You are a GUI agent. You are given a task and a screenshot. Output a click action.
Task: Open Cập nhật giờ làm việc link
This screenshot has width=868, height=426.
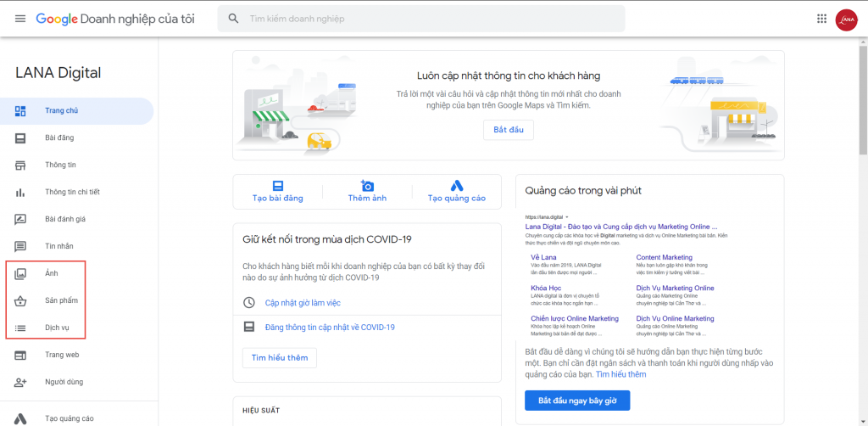coord(303,303)
